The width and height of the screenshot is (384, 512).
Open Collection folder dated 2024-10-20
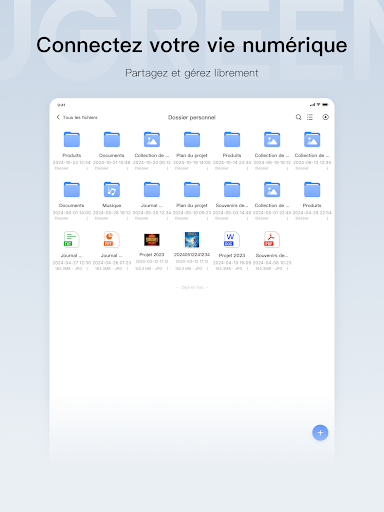[x=152, y=140]
